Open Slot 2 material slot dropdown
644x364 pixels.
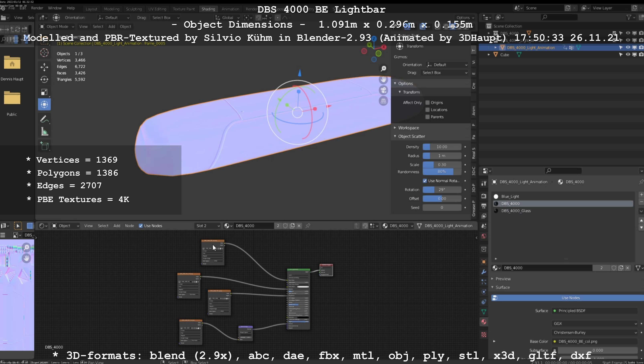[x=208, y=226]
